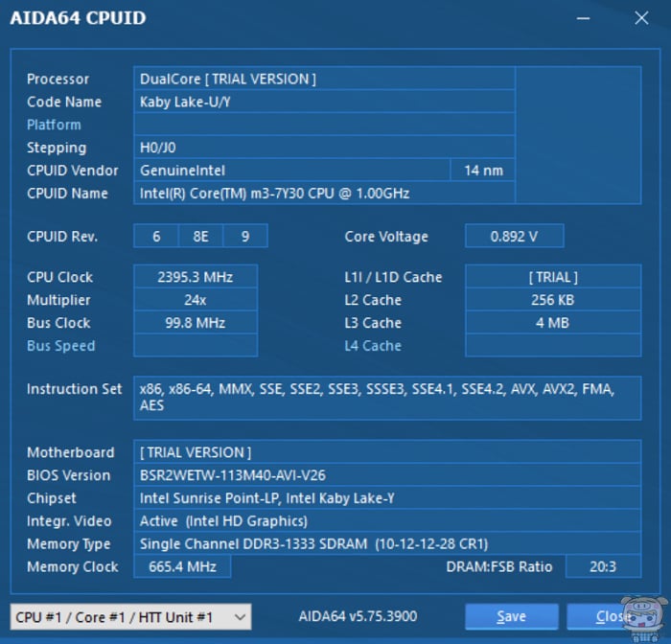Select the Processor value DualCore [ TRIAL VERSION ]

pos(324,79)
